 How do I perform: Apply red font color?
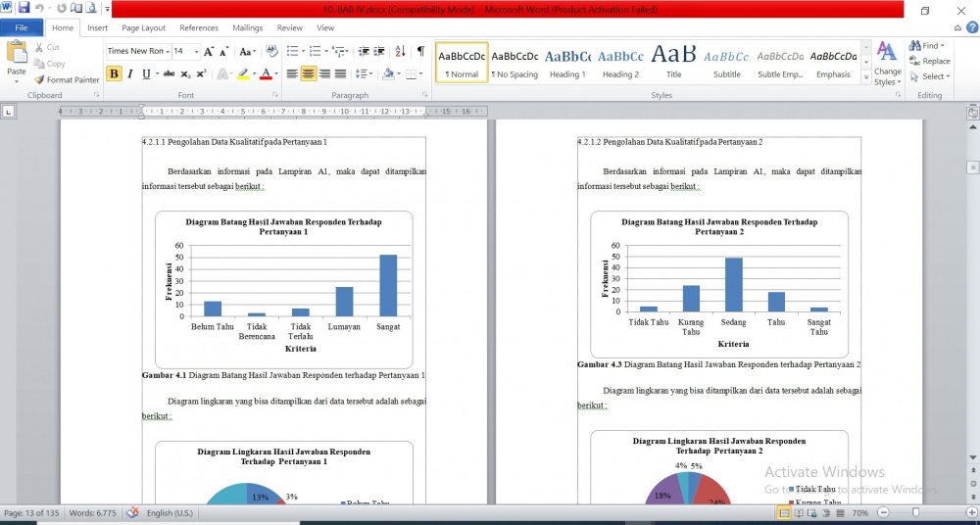point(266,73)
